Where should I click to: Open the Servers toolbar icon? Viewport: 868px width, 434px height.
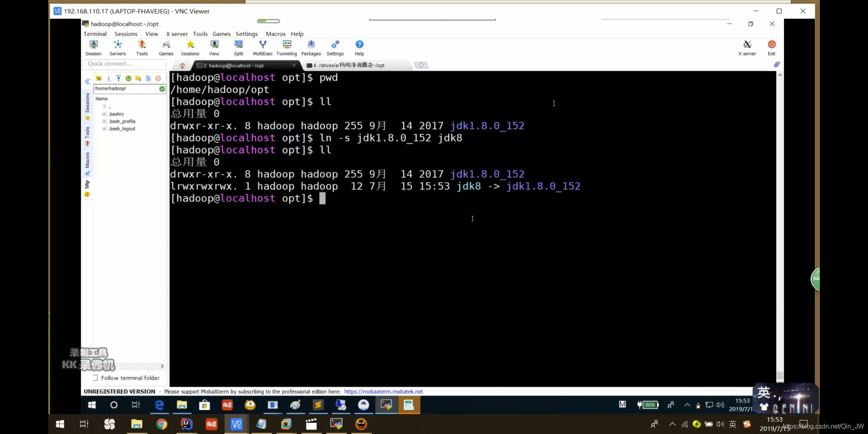(x=117, y=47)
